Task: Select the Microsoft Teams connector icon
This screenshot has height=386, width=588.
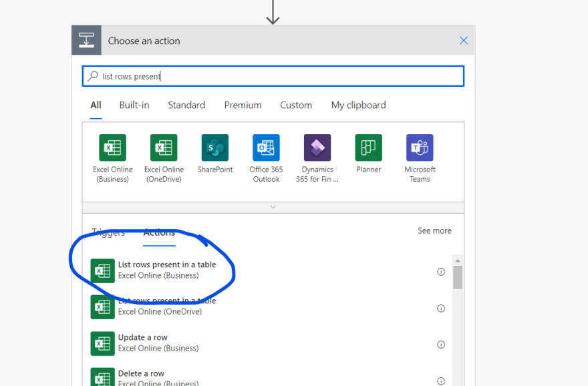Action: point(420,148)
